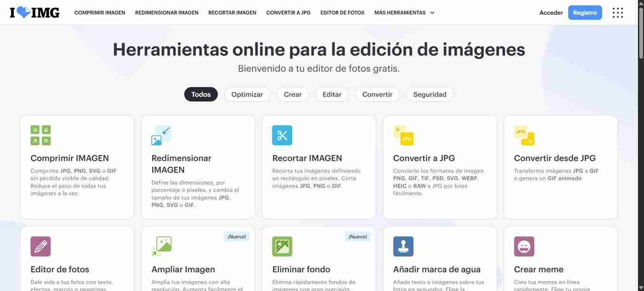Viewport: 644px width, 291px height.
Task: Click the Comprimir IMAGEN description text
Action: tap(73, 182)
